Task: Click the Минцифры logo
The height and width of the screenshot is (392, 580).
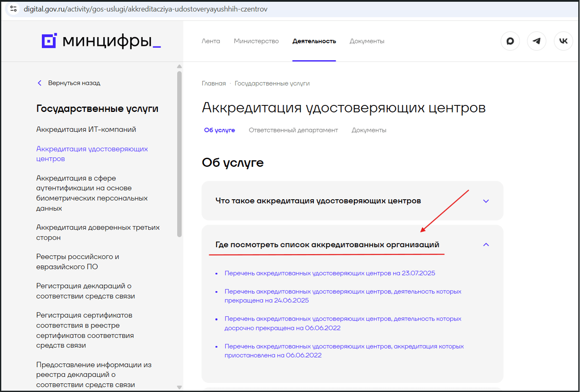Action: (101, 41)
